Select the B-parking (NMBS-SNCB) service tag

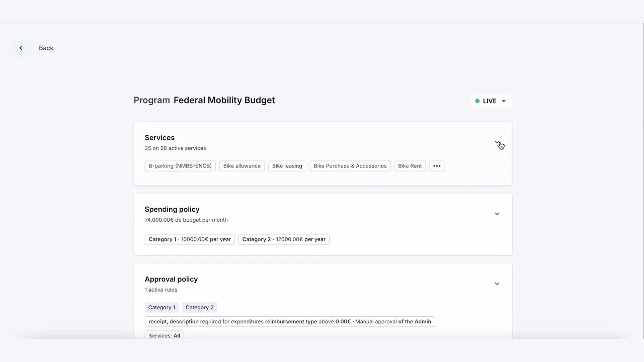180,166
